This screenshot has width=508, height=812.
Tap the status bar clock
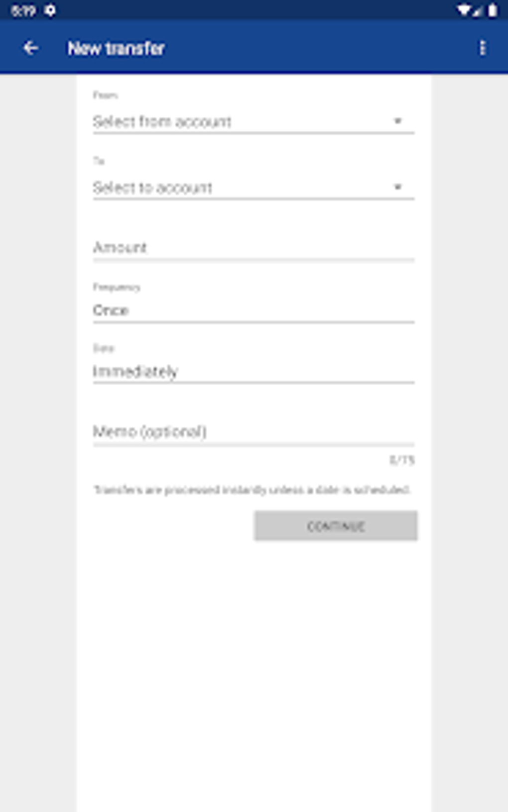(x=23, y=10)
